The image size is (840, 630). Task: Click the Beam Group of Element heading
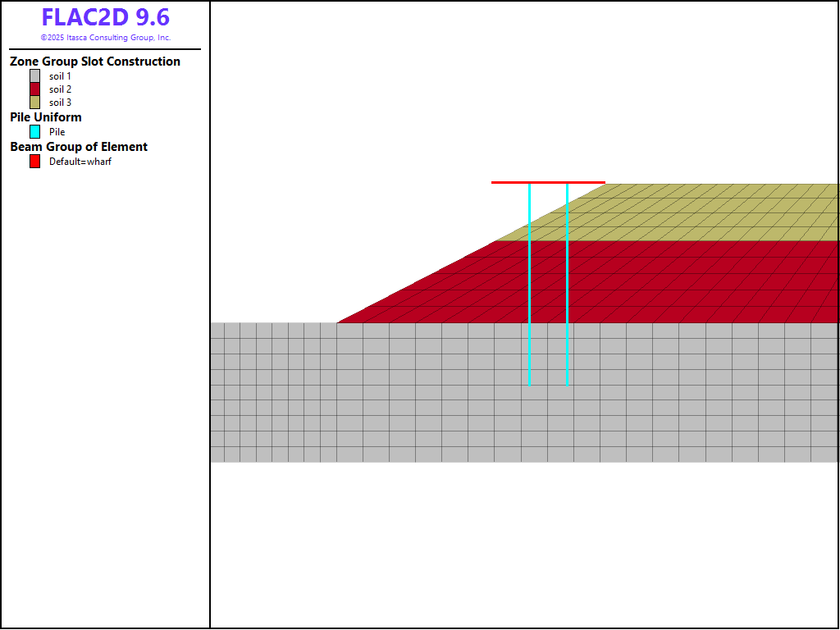[79, 147]
